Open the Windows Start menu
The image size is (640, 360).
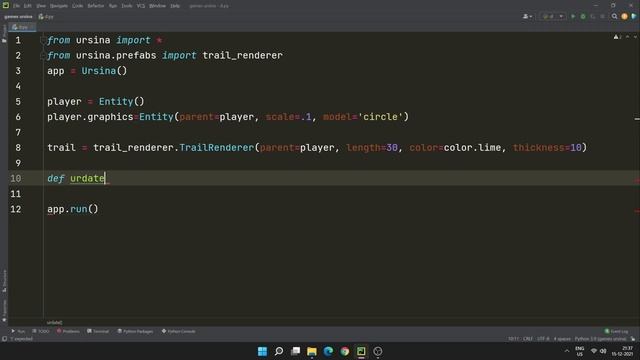coord(262,351)
